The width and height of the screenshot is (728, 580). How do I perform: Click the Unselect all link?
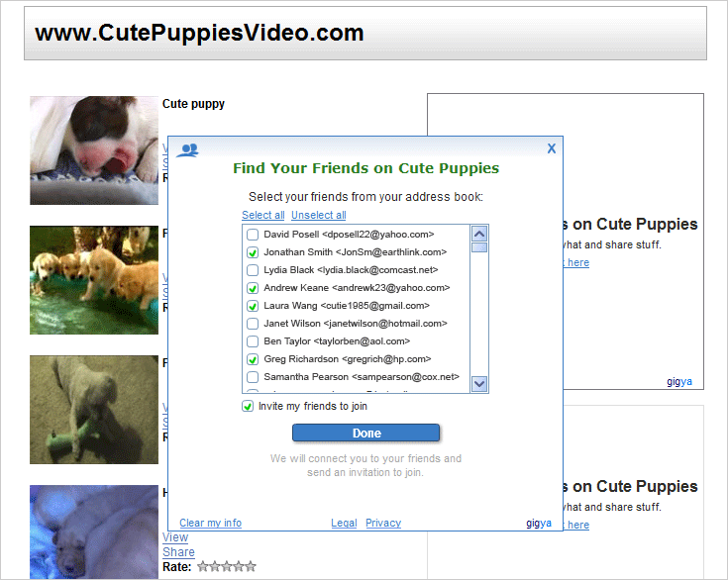tap(319, 215)
